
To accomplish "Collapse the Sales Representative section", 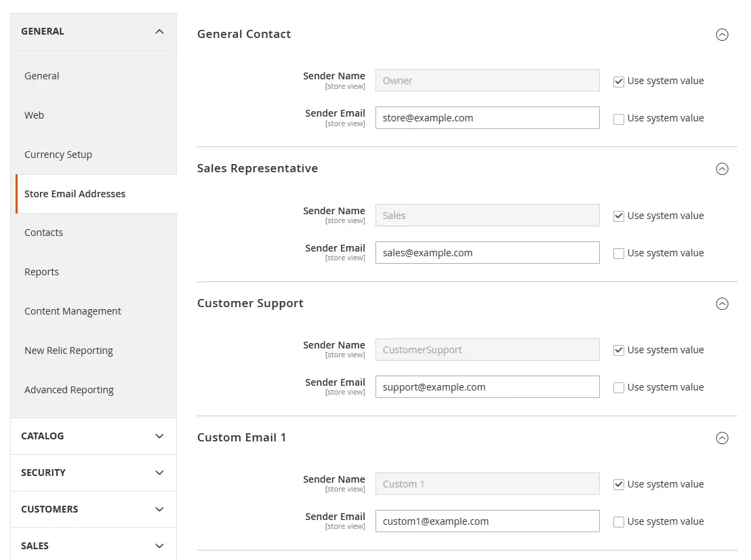I will (722, 169).
